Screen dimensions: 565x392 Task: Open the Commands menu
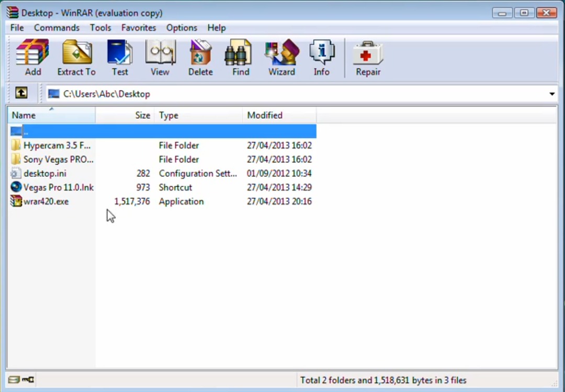tap(56, 28)
